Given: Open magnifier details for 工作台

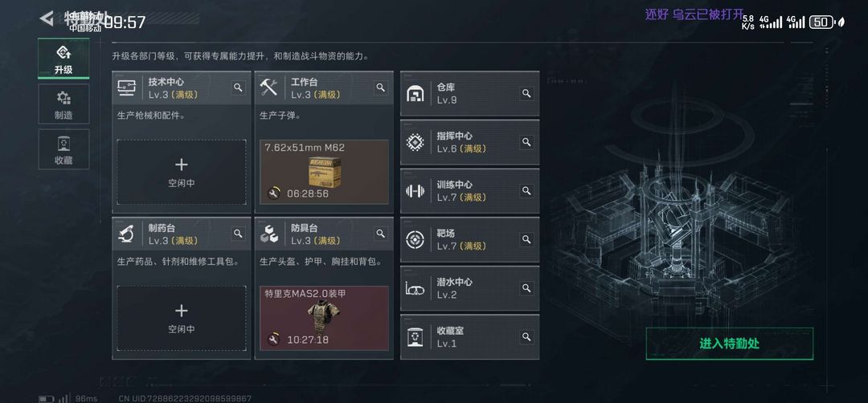Looking at the screenshot, I should pyautogui.click(x=381, y=88).
